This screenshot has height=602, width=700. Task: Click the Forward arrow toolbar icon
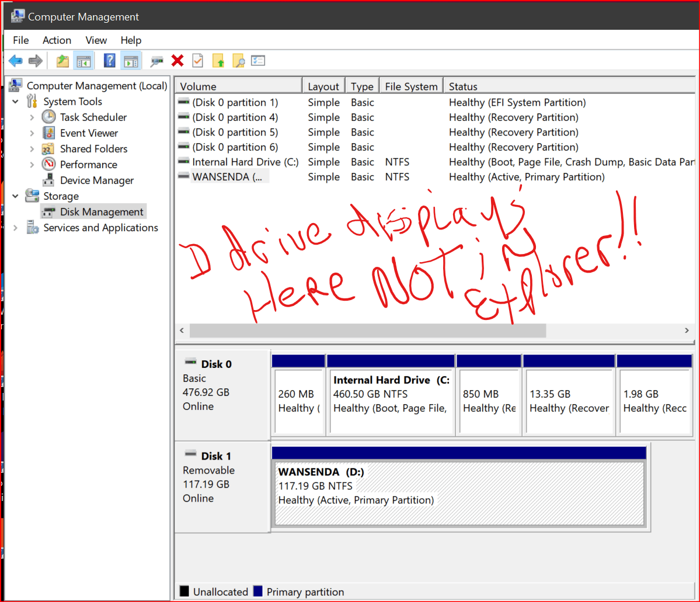coord(35,60)
